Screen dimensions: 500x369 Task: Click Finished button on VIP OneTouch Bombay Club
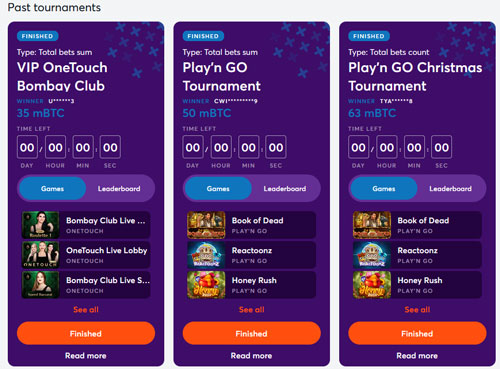tap(86, 333)
